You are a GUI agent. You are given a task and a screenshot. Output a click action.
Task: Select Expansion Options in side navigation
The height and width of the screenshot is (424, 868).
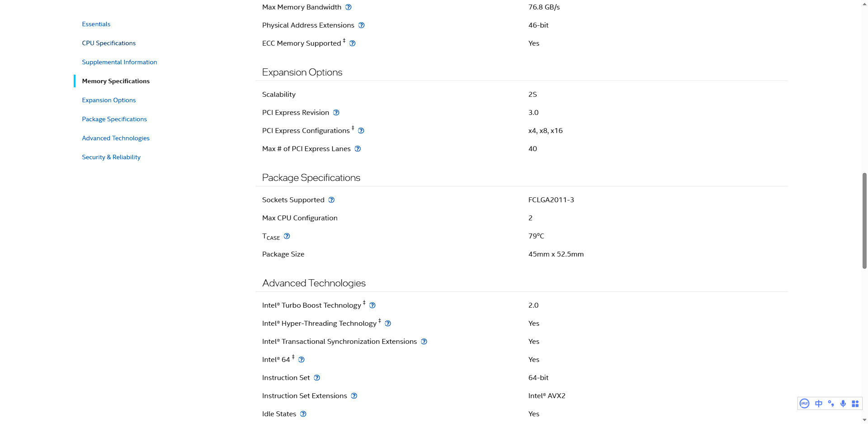pyautogui.click(x=108, y=100)
